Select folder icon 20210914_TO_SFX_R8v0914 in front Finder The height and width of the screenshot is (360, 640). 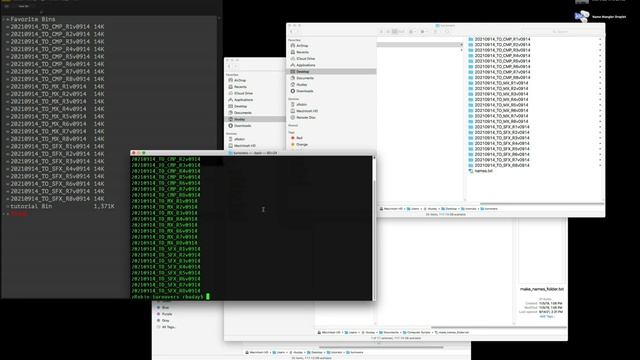(471, 165)
